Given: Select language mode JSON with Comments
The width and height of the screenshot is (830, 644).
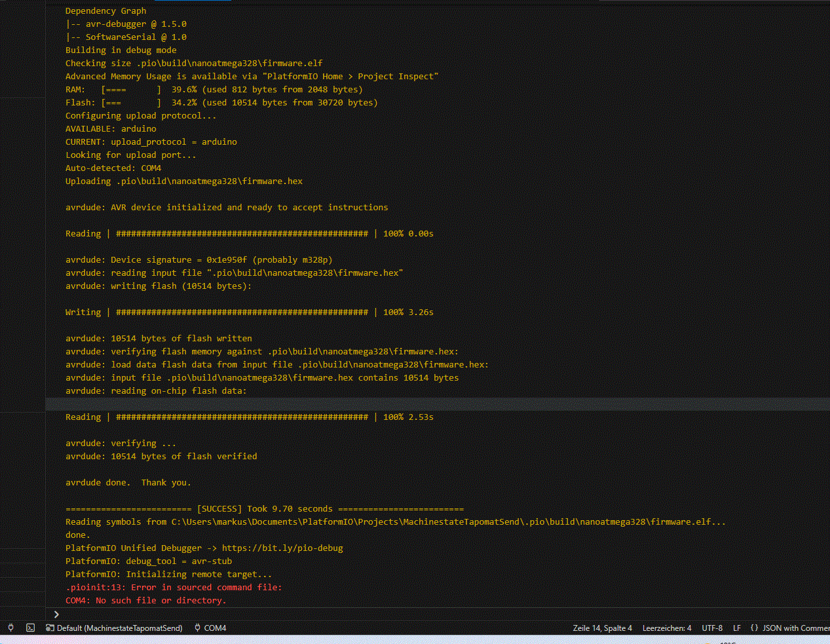Looking at the screenshot, I should click(x=789, y=628).
